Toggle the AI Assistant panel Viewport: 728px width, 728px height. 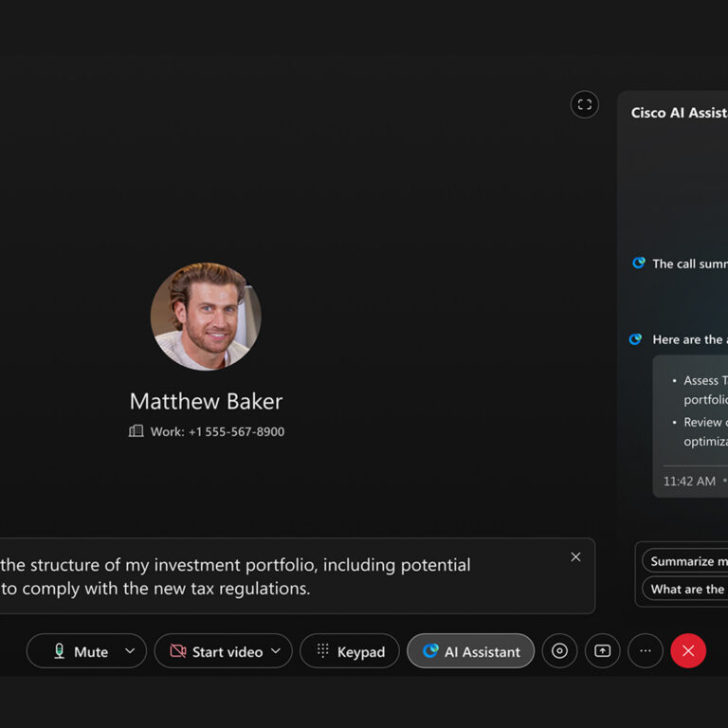[471, 651]
